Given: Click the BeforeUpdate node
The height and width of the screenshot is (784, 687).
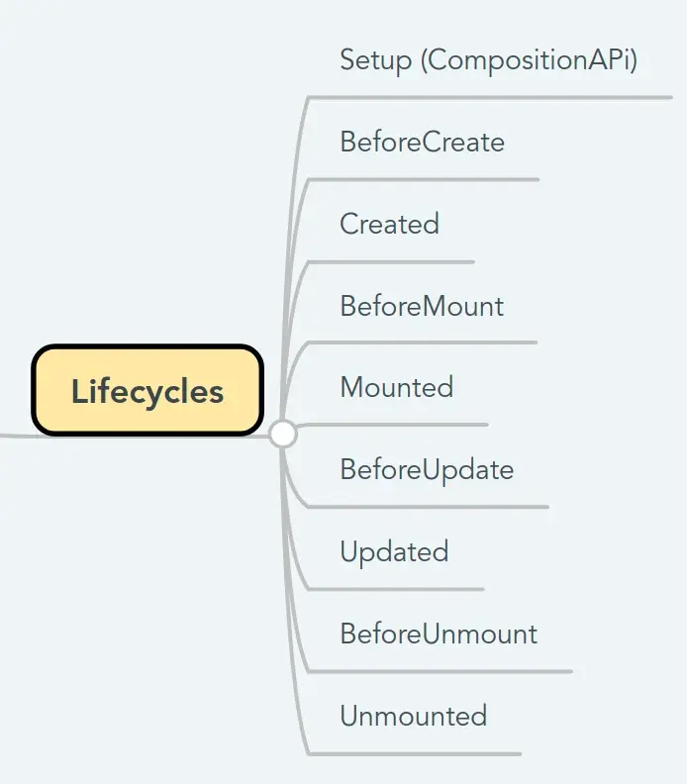Looking at the screenshot, I should 427,470.
